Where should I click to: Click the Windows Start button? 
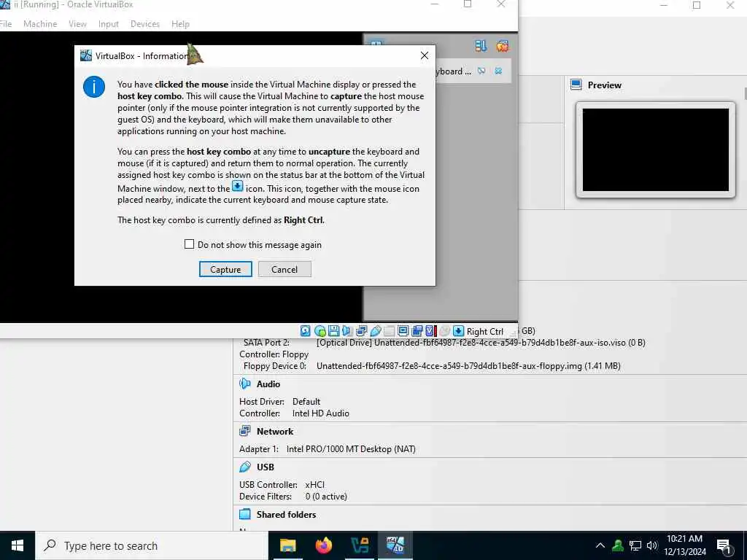[18, 545]
